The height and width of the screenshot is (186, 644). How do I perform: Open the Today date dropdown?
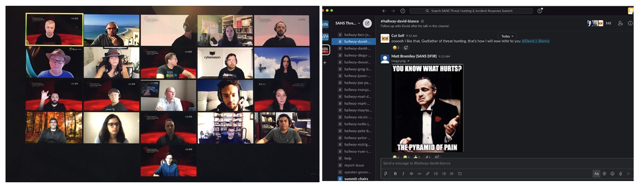pyautogui.click(x=507, y=36)
